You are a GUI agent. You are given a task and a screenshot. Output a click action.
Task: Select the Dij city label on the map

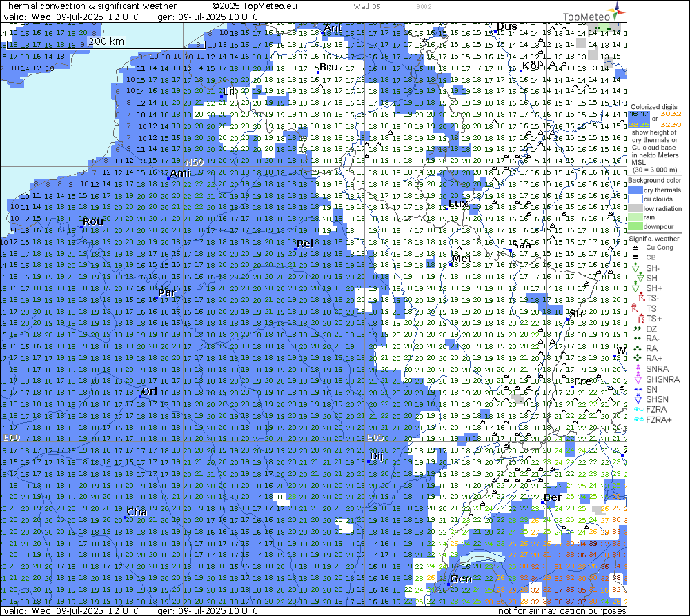point(376,456)
